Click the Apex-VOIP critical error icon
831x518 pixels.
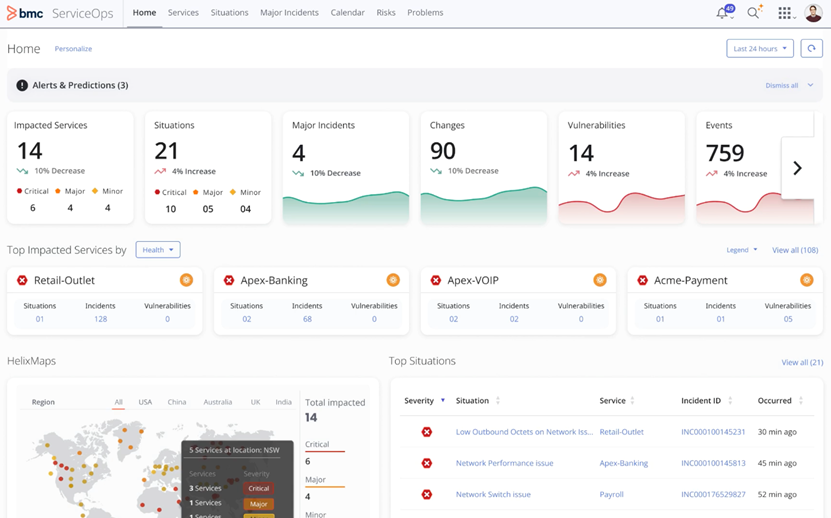(x=436, y=281)
